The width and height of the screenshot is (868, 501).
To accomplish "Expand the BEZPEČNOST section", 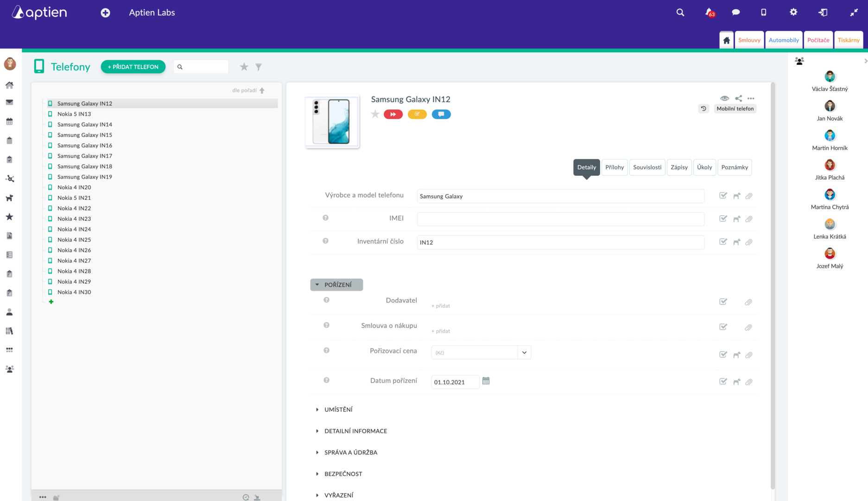I will [x=339, y=474].
